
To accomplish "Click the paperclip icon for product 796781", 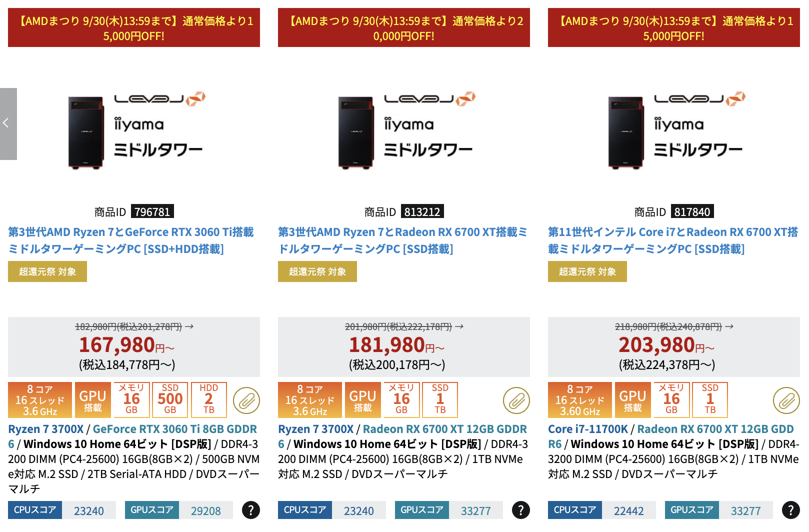I will coord(246,400).
